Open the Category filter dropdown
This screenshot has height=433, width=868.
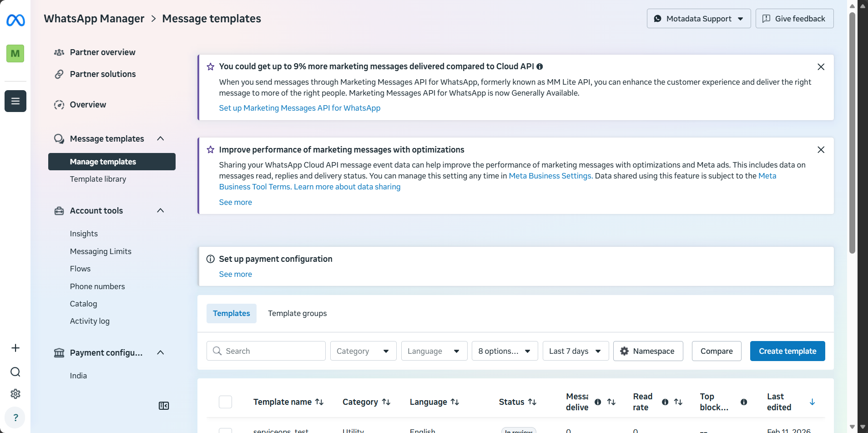click(363, 351)
